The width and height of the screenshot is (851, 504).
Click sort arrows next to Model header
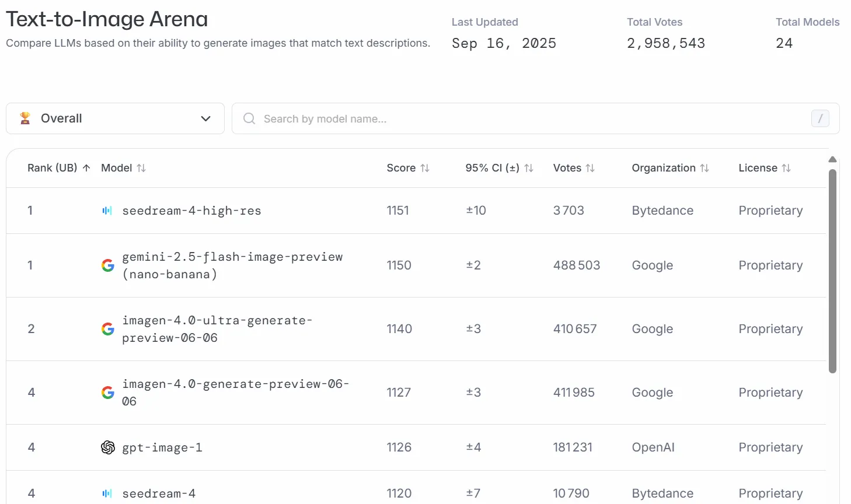(x=141, y=168)
